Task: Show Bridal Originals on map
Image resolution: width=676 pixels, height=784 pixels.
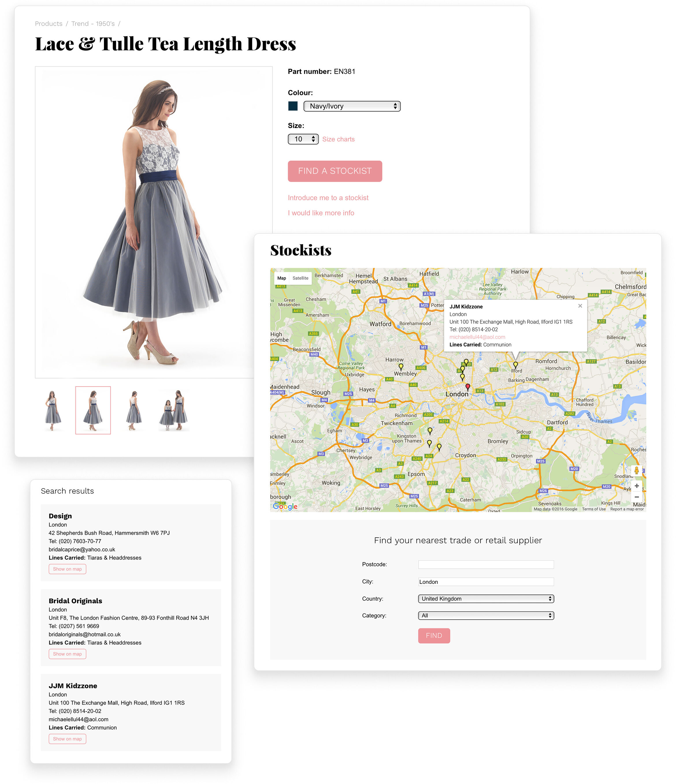Action: click(67, 654)
